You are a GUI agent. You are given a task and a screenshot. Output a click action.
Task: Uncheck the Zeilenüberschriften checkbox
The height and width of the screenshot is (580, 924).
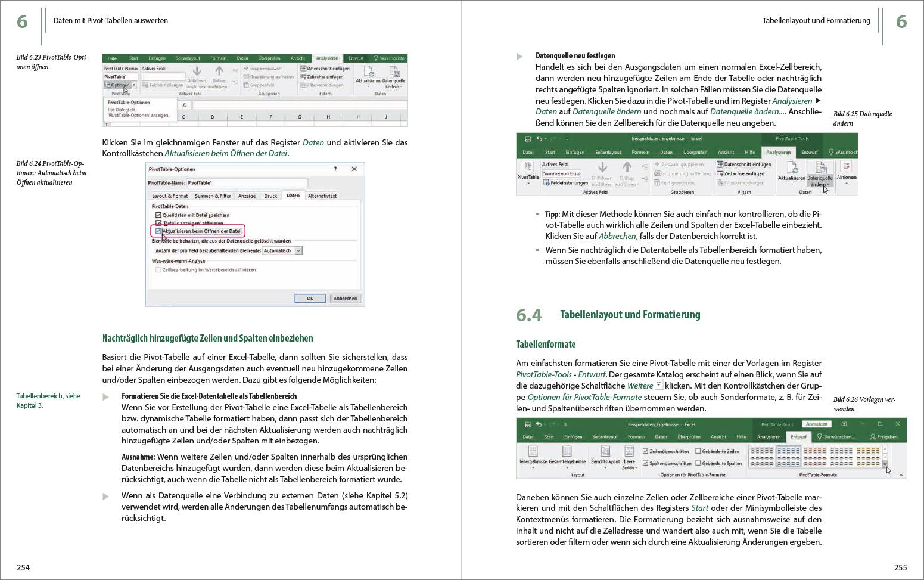646,450
